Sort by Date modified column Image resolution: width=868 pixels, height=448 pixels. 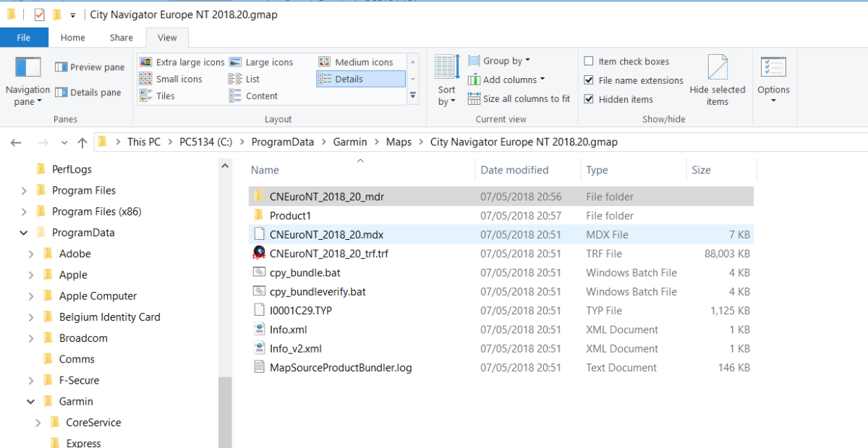click(x=529, y=170)
